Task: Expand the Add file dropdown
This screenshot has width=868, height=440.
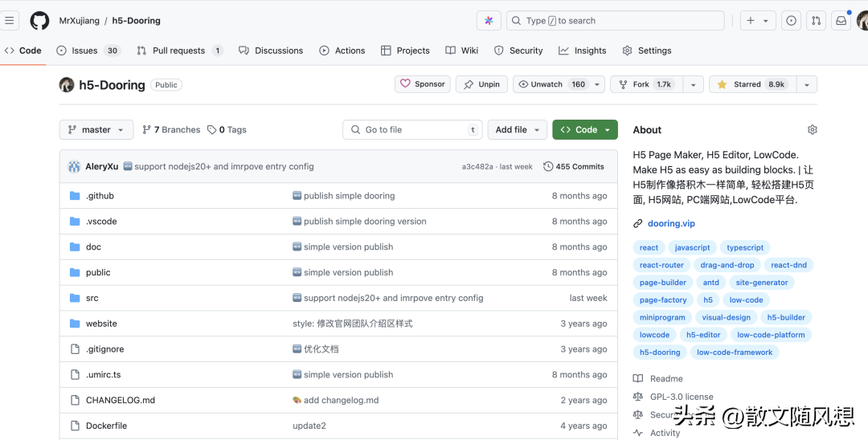Action: pos(517,130)
